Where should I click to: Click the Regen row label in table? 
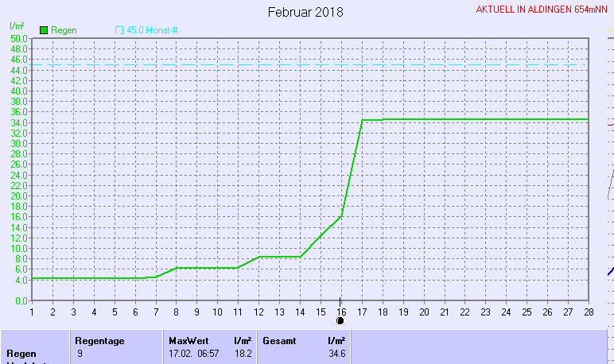(x=21, y=353)
